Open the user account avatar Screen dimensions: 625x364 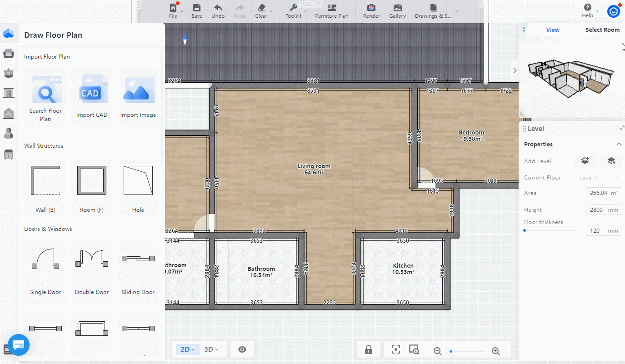614,11
